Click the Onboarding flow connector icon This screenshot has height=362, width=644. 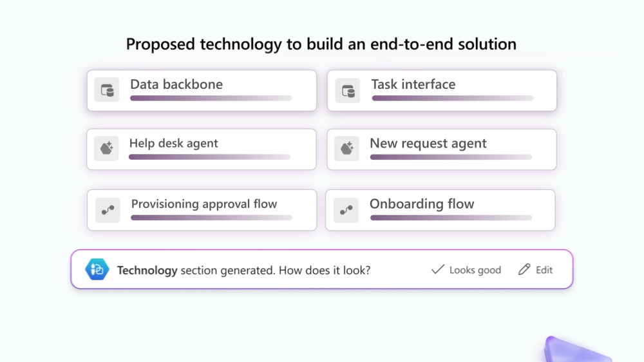(x=346, y=210)
